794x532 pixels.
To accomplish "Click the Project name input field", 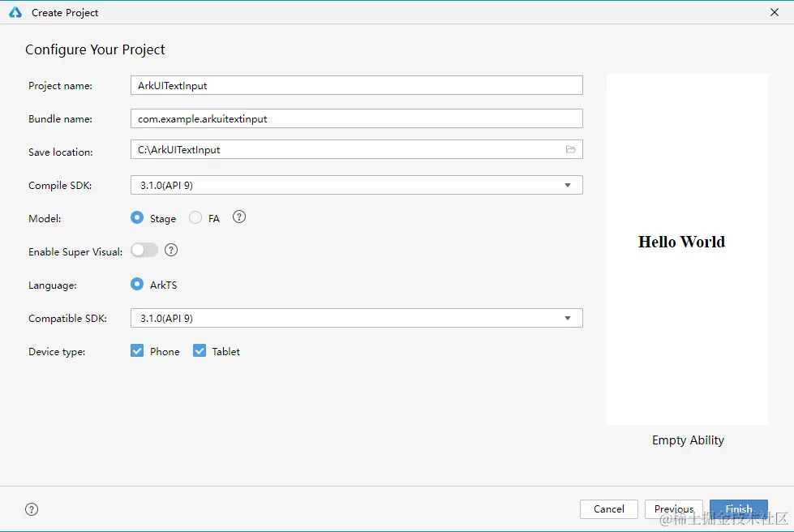I will tap(356, 85).
